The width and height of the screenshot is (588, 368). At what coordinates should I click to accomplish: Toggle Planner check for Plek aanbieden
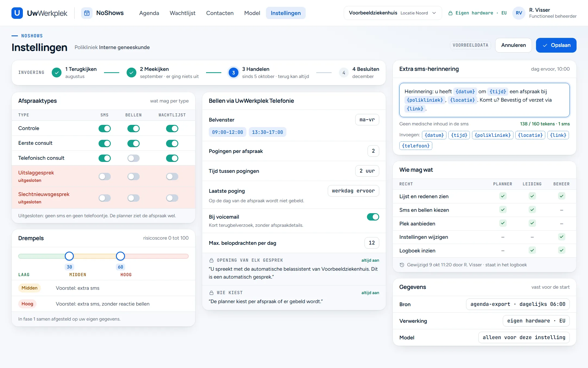click(x=503, y=223)
